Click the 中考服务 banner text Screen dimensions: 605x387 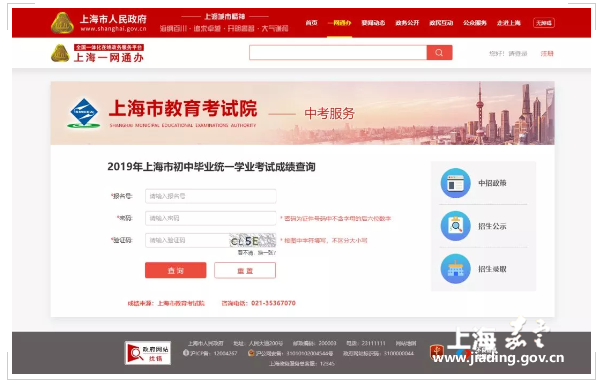pos(330,113)
